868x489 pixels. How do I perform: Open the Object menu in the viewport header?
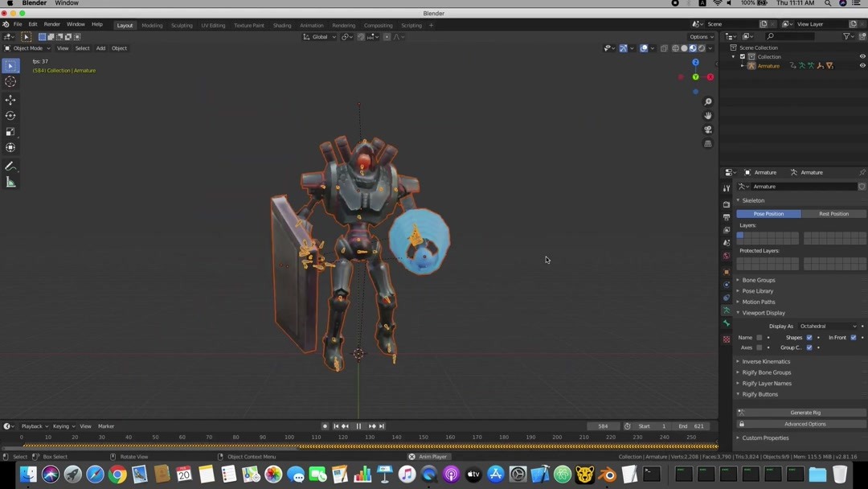(119, 47)
